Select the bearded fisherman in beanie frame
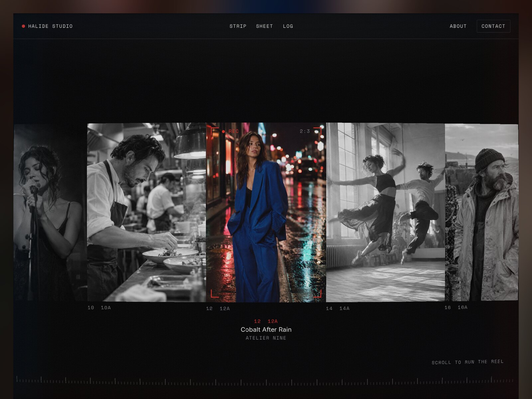The width and height of the screenshot is (532, 399). coord(481,212)
